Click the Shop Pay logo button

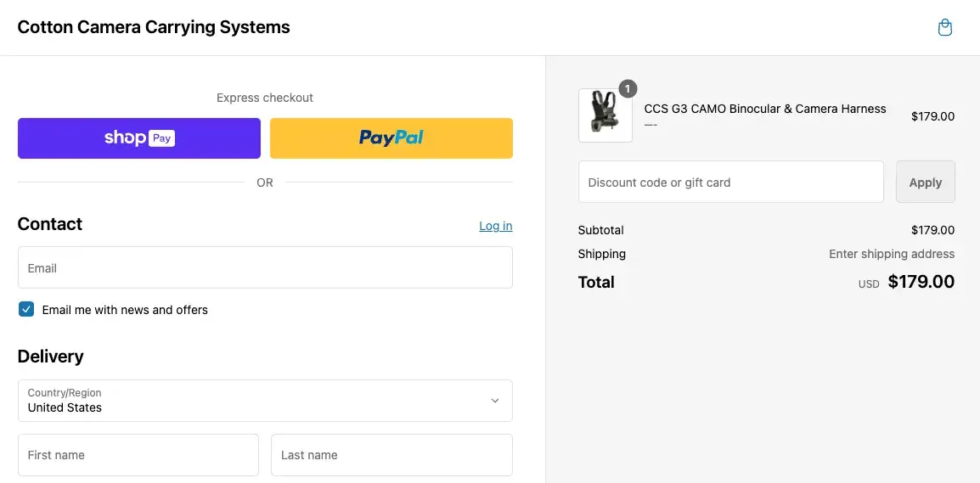click(x=138, y=138)
